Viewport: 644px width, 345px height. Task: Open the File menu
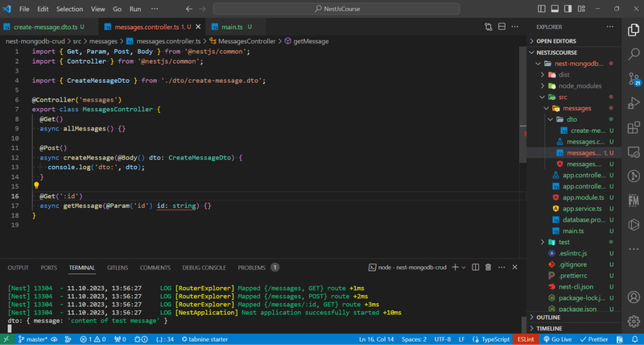(24, 9)
